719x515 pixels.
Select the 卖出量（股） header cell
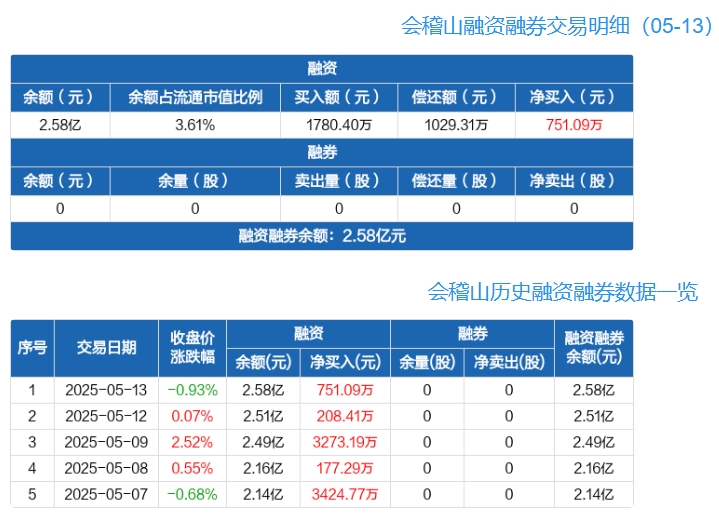click(x=339, y=181)
